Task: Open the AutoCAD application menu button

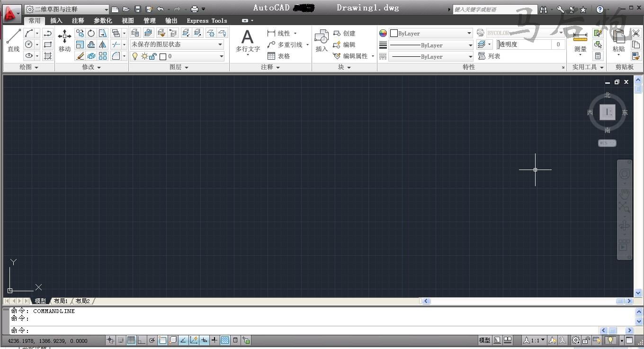Action: coord(11,14)
